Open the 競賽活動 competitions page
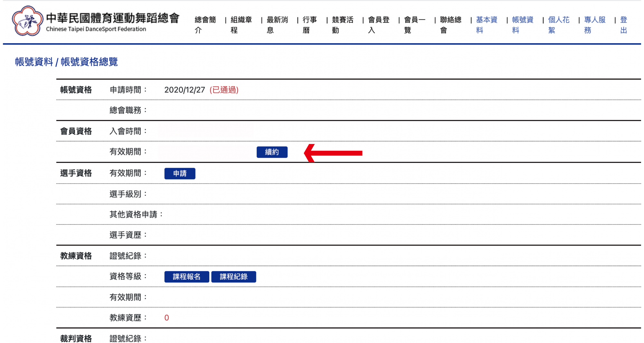The width and height of the screenshot is (644, 343). pos(342,25)
